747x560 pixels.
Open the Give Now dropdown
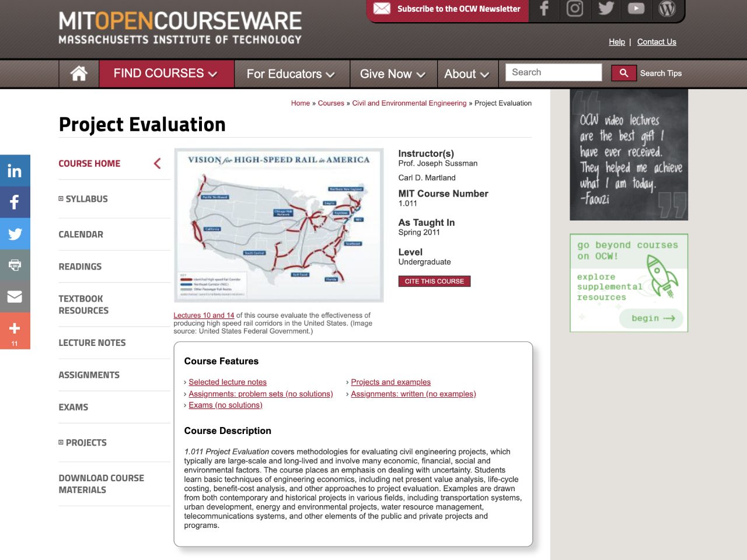click(393, 74)
